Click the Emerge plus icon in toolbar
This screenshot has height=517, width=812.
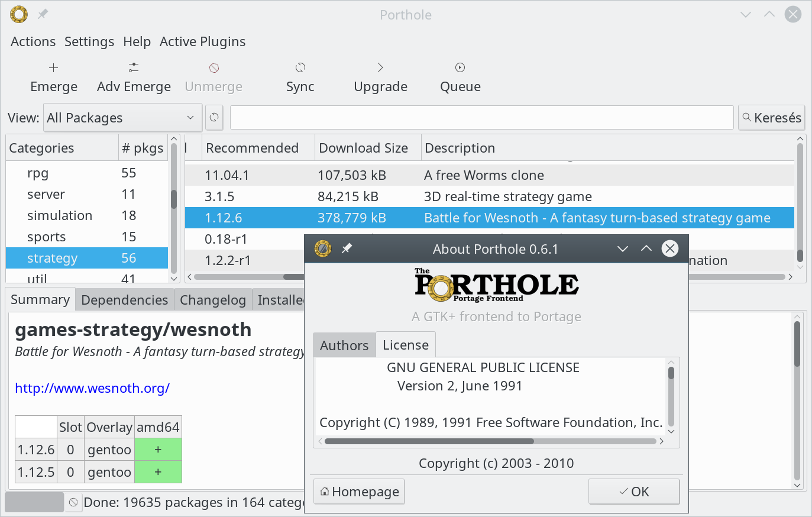[x=53, y=67]
